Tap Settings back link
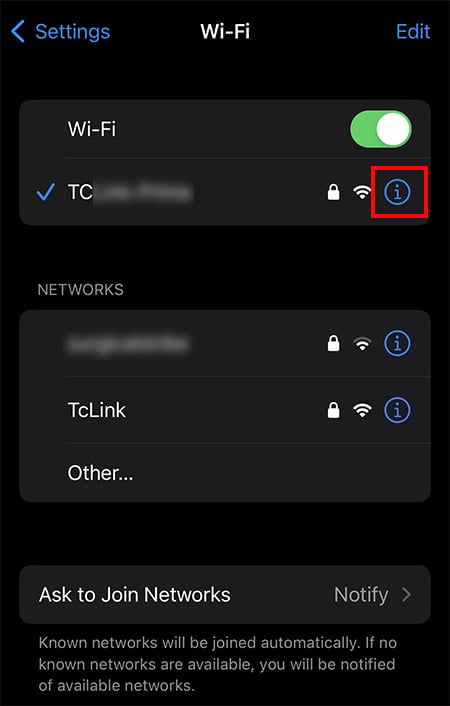 pyautogui.click(x=73, y=32)
